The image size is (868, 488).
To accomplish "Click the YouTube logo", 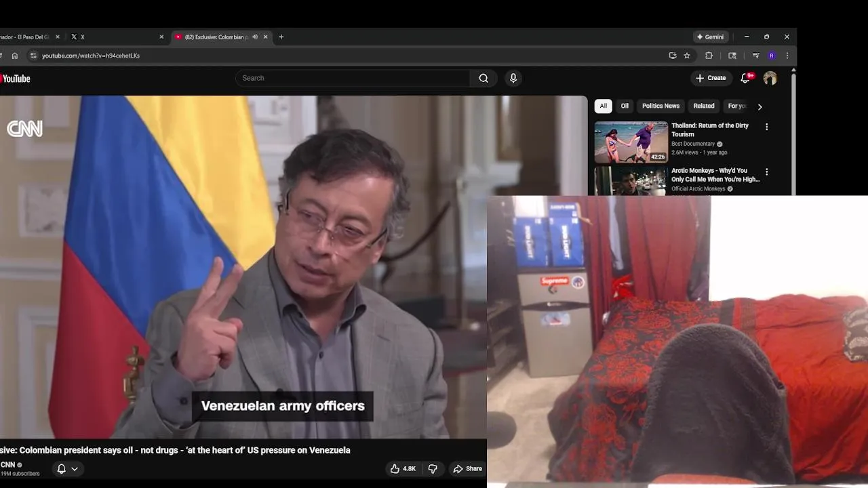I will 15,79.
